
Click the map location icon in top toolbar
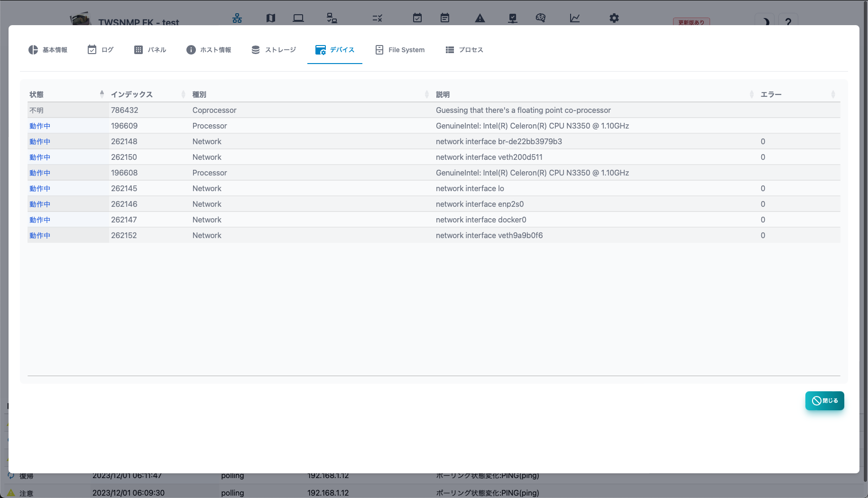pos(270,18)
